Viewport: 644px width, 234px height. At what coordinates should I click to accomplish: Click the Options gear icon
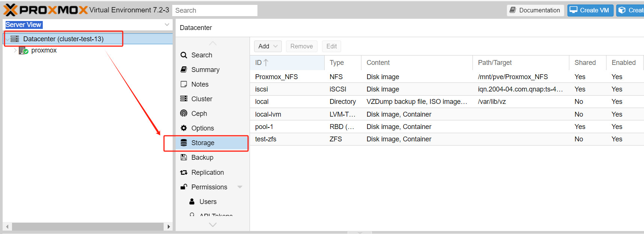click(x=184, y=128)
